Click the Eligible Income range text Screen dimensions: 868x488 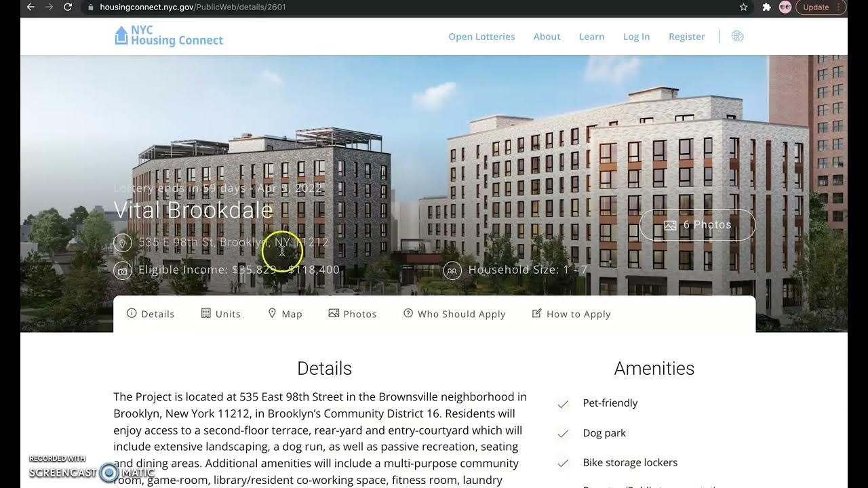(x=239, y=270)
